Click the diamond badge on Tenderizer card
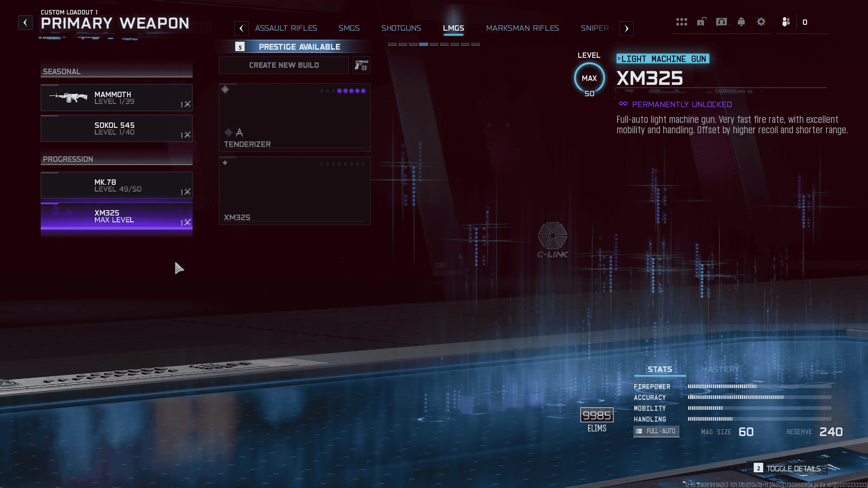 tap(225, 89)
